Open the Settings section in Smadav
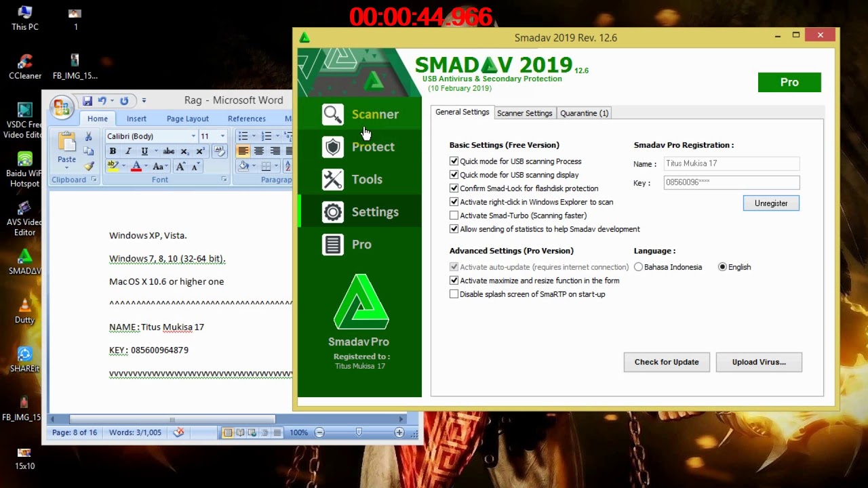This screenshot has height=488, width=868. pyautogui.click(x=360, y=212)
